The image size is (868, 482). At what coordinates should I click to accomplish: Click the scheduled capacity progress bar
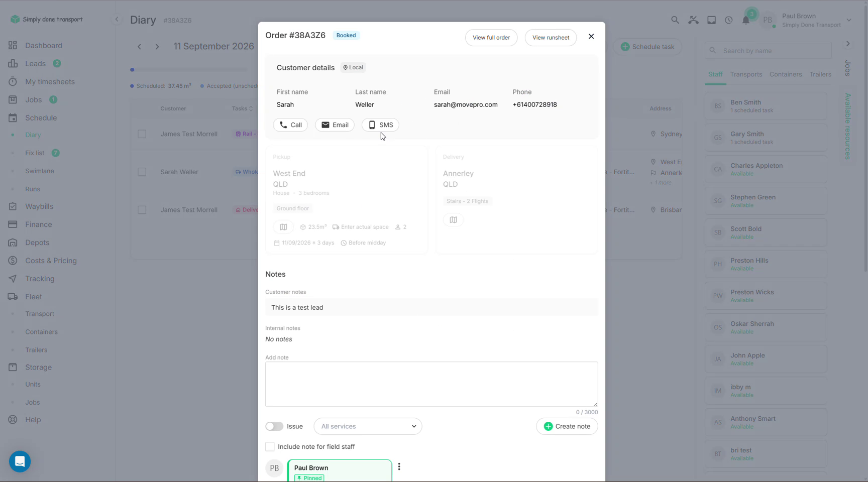[189, 70]
